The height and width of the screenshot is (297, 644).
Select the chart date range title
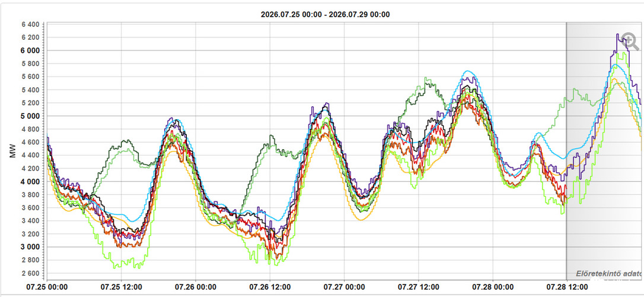pyautogui.click(x=326, y=14)
